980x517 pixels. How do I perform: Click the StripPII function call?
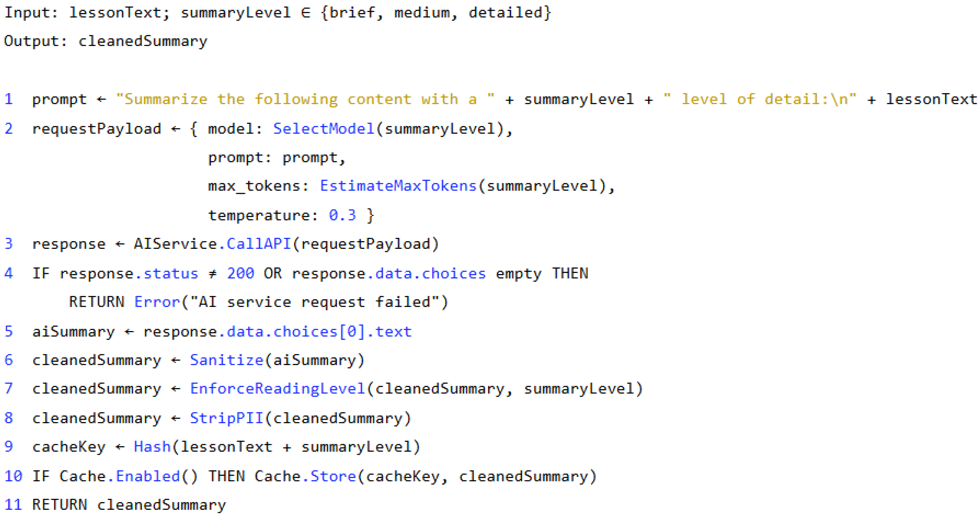[227, 418]
